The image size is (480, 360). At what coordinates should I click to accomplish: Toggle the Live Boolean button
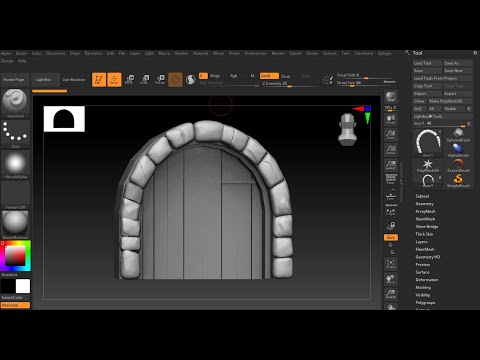[74, 80]
